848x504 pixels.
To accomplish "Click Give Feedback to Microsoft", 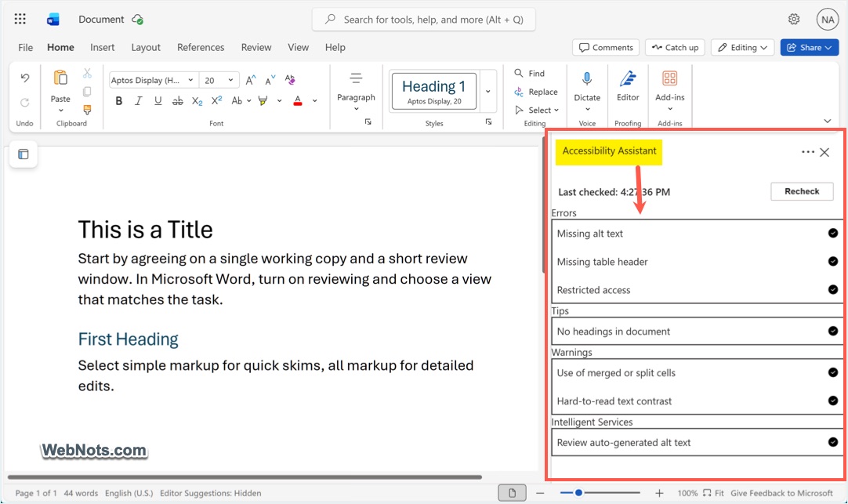I will click(781, 493).
